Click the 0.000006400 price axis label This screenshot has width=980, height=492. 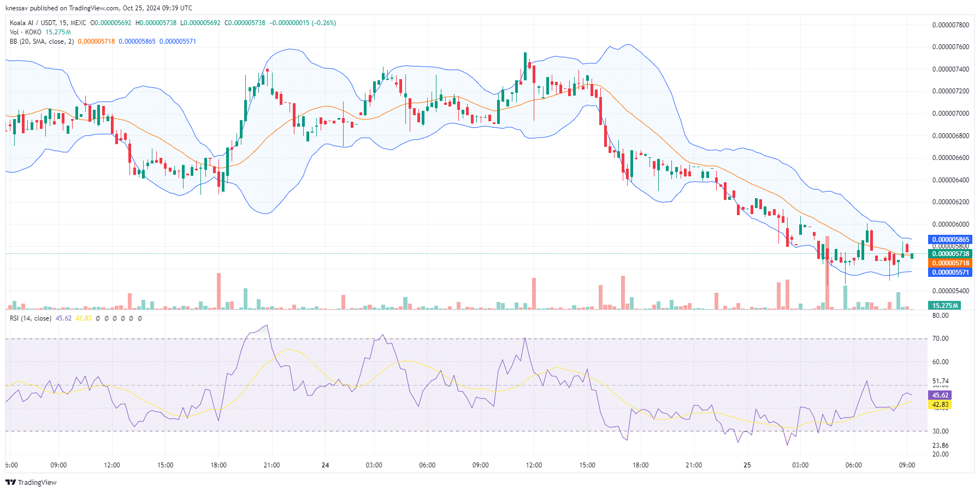tap(951, 180)
